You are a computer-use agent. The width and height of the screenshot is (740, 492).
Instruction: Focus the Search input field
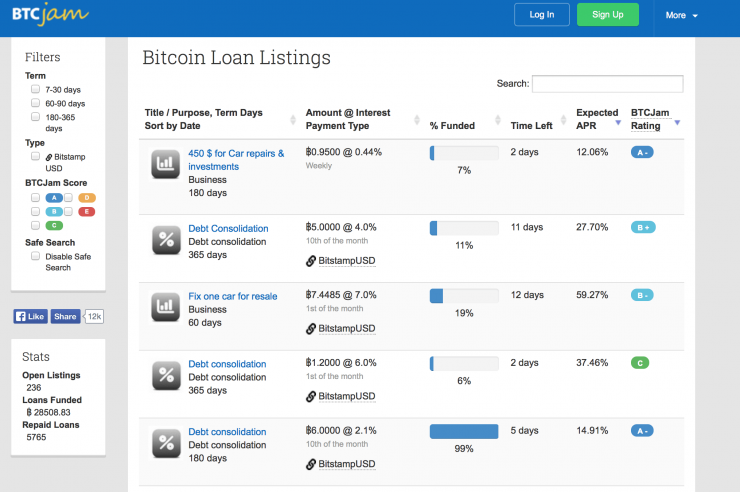click(x=607, y=84)
